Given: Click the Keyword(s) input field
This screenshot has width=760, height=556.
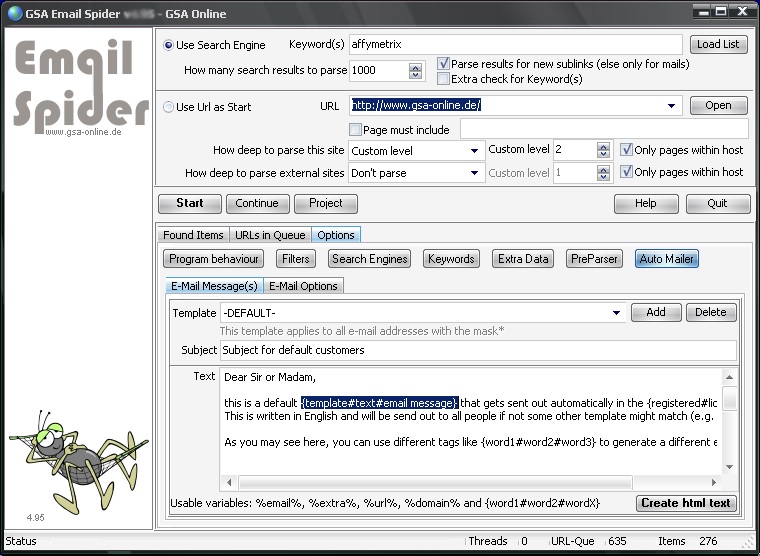Looking at the screenshot, I should tap(515, 44).
